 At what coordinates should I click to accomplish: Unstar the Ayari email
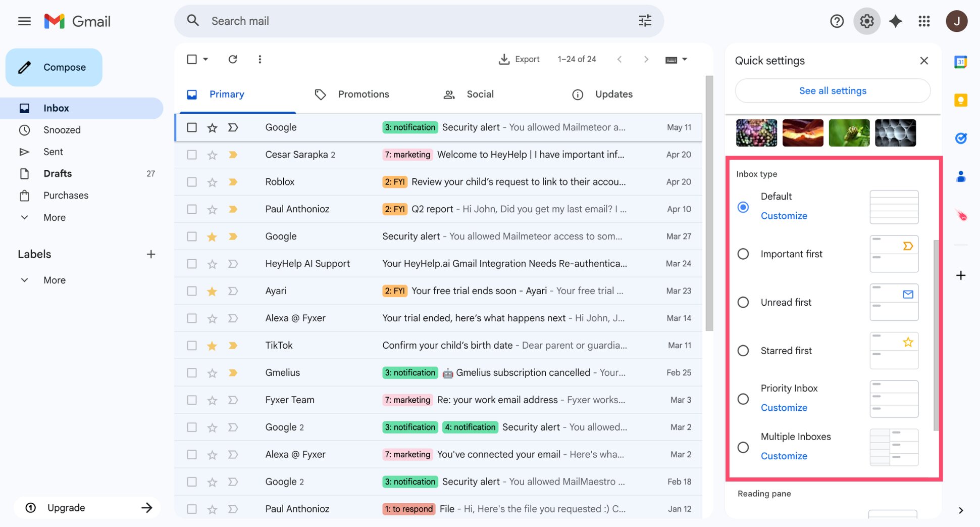pyautogui.click(x=212, y=291)
